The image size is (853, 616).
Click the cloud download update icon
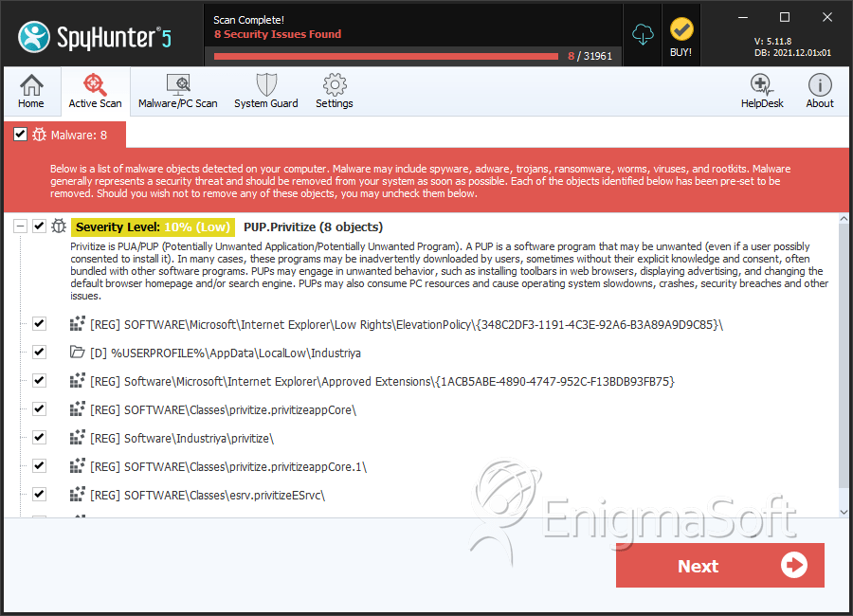[643, 35]
